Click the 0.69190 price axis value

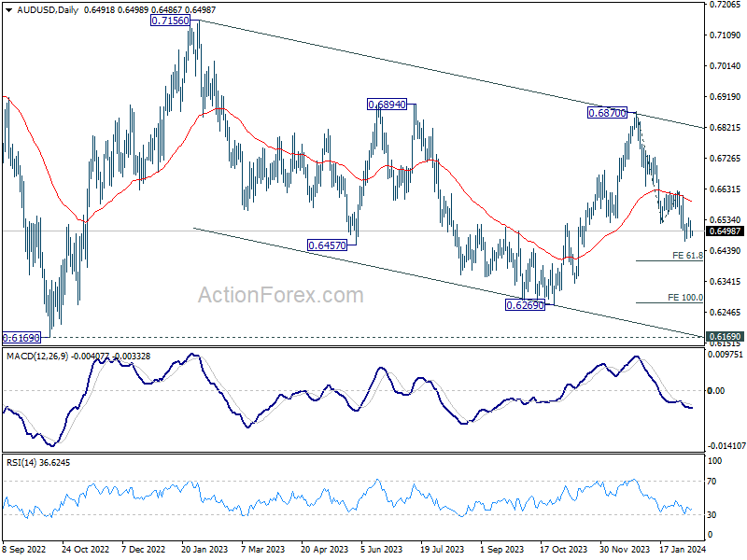(725, 97)
